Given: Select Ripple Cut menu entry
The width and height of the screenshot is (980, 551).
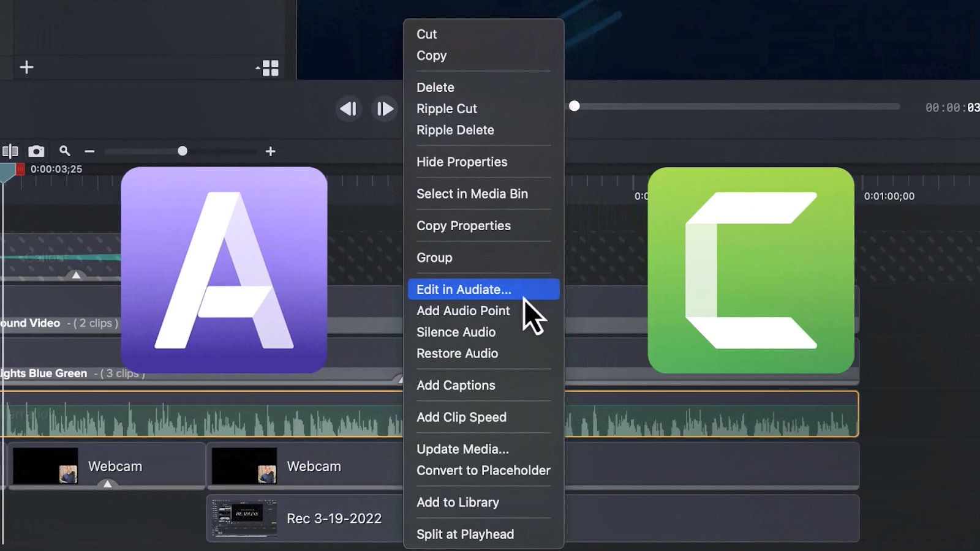Looking at the screenshot, I should pos(447,109).
